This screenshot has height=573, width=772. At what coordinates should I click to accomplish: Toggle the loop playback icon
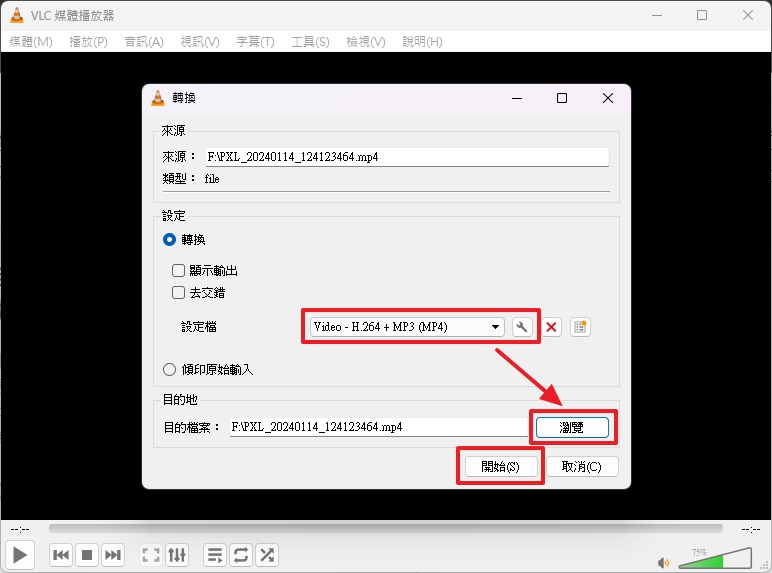(241, 554)
